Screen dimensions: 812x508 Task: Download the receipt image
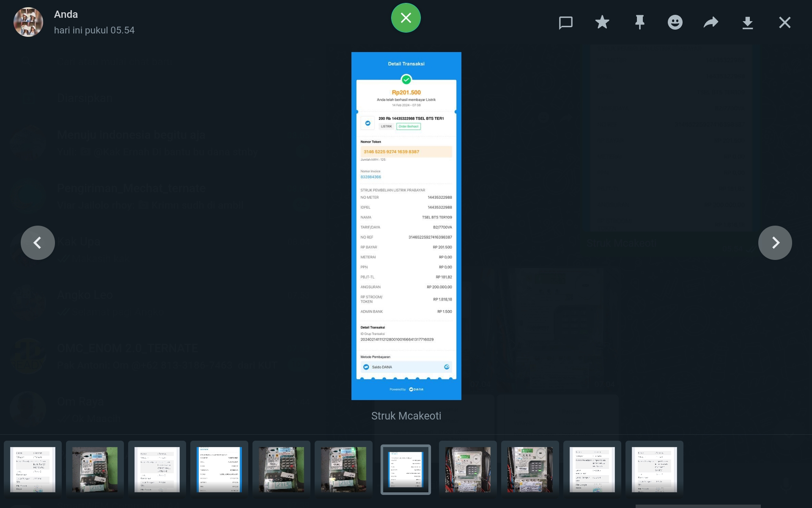(748, 22)
